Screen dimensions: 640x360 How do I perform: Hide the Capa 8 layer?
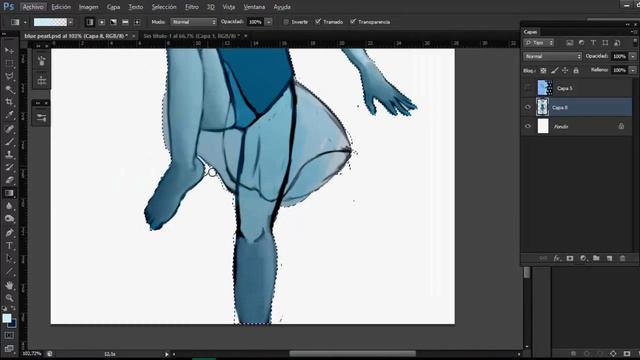[528, 107]
